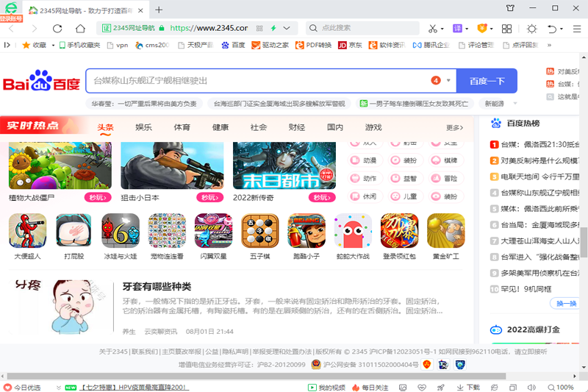Open the 冰娃与火娃 game icon
Viewport: 588px width, 392px height.
[x=121, y=231]
